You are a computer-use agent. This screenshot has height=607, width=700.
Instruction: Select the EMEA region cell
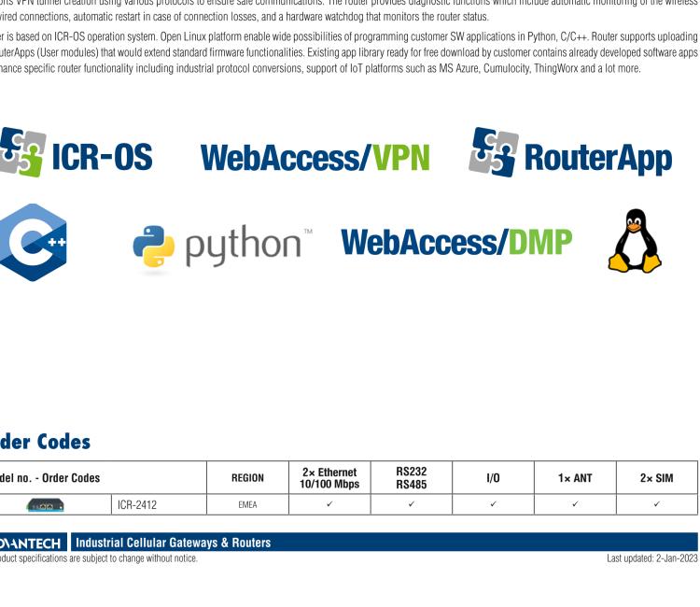(x=246, y=503)
